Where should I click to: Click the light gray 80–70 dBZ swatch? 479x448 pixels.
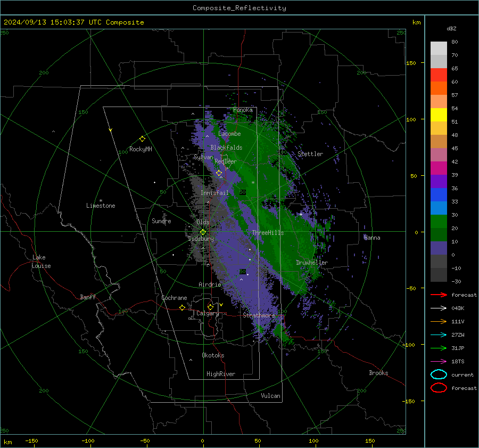439,48
